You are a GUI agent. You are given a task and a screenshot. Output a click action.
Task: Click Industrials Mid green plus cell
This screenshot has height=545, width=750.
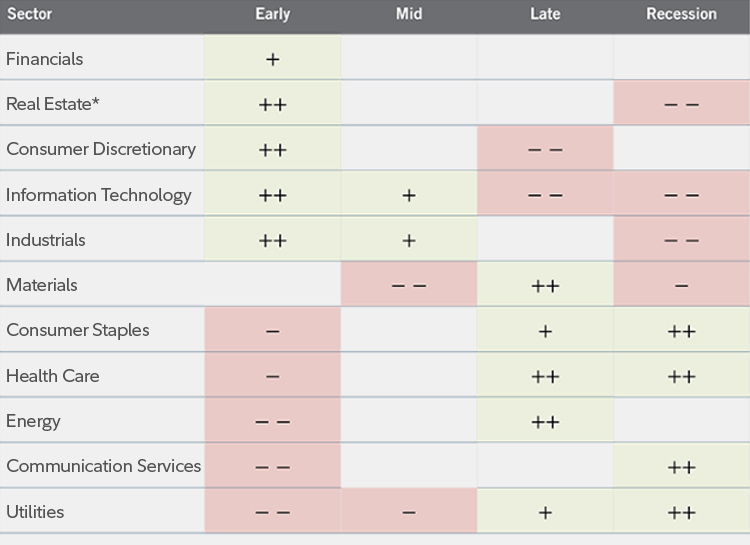tap(409, 240)
